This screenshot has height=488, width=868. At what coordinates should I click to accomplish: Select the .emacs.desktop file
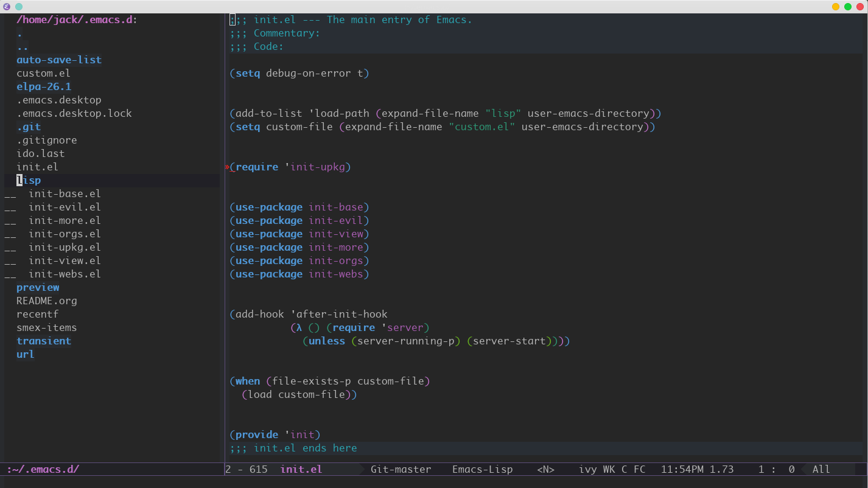point(59,100)
